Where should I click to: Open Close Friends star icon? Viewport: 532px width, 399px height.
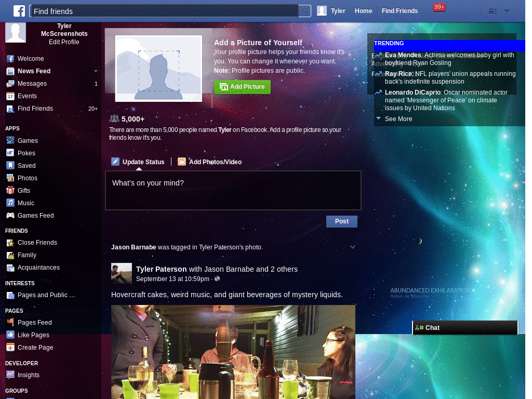click(10, 243)
